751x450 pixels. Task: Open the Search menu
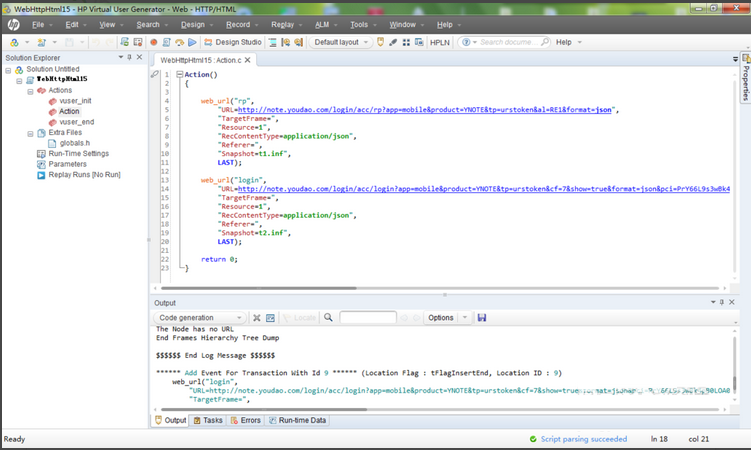click(x=148, y=24)
